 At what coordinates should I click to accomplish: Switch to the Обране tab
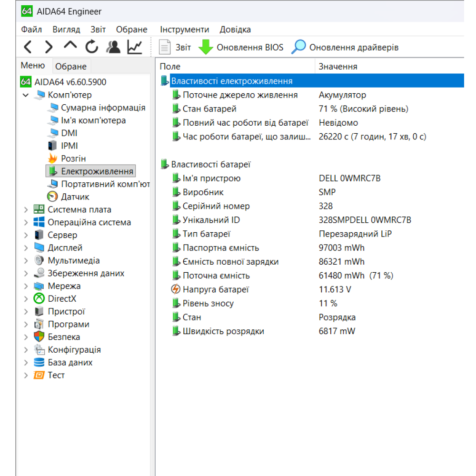(70, 66)
